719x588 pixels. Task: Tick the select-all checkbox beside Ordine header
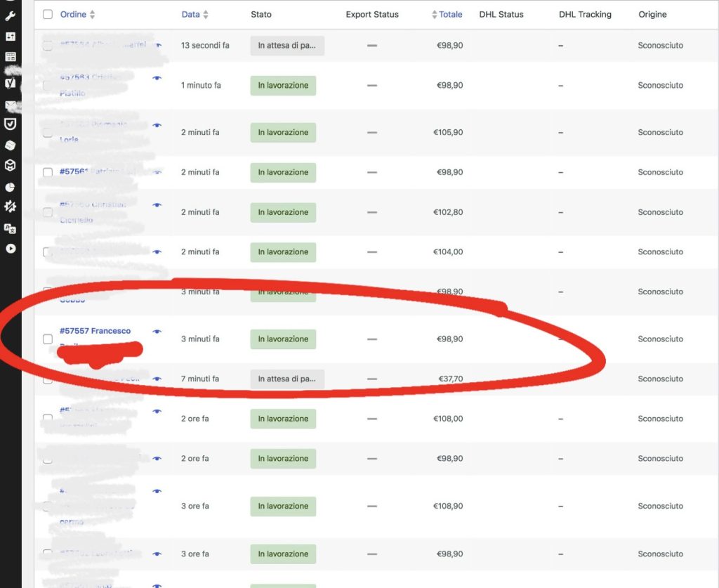coord(48,14)
